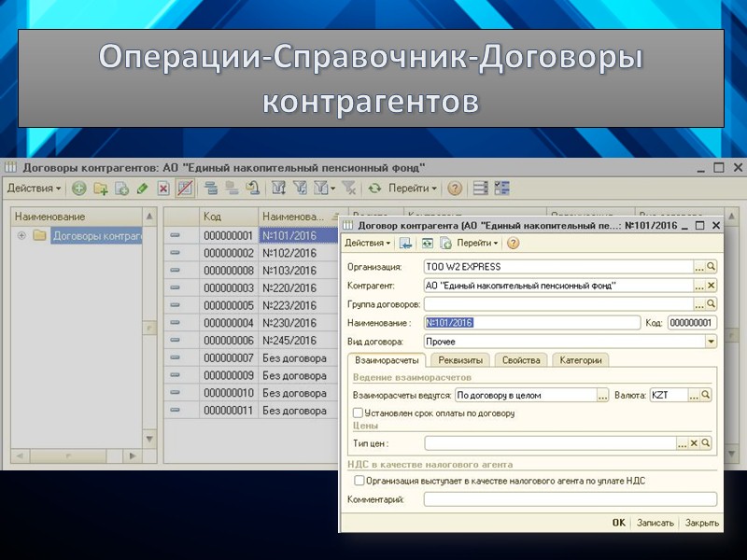Click the Hierarchical view icon in list toolbar
This screenshot has height=560, width=747.
(211, 189)
